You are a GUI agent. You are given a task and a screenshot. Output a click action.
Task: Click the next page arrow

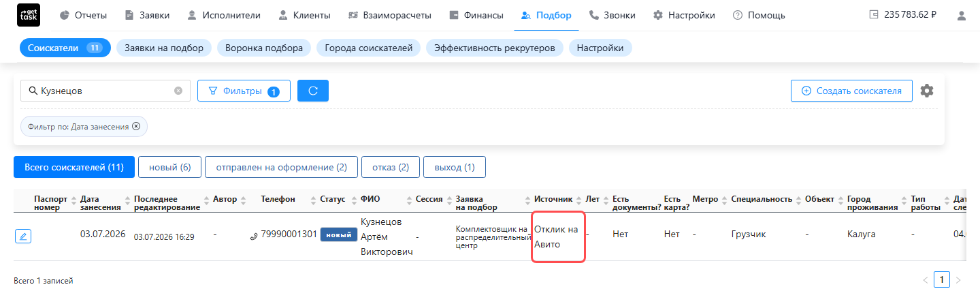tap(959, 279)
